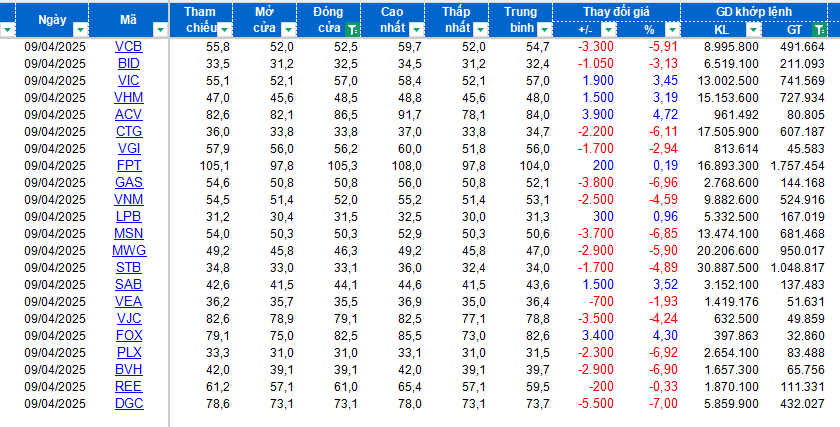The height and width of the screenshot is (427, 840).
Task: Open the active GT column filter button
Action: [820, 29]
